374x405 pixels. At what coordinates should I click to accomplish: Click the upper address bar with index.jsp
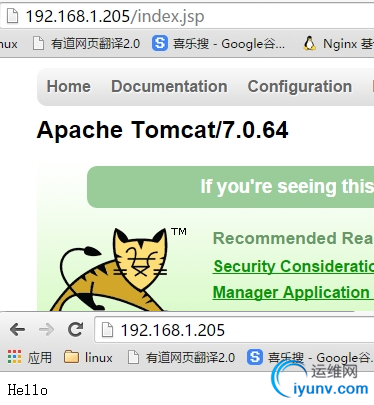[187, 16]
